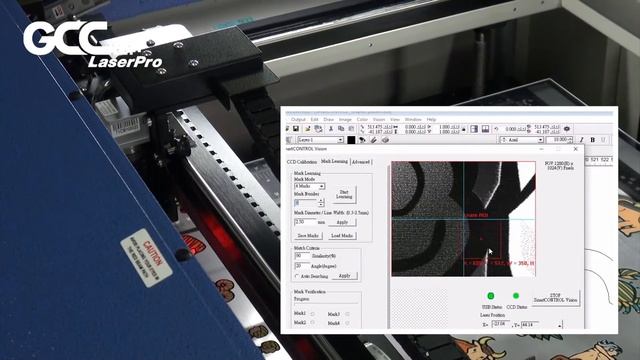Image resolution: width=640 pixels, height=360 pixels.
Task: Click the green USB Status indicator
Action: tap(491, 296)
